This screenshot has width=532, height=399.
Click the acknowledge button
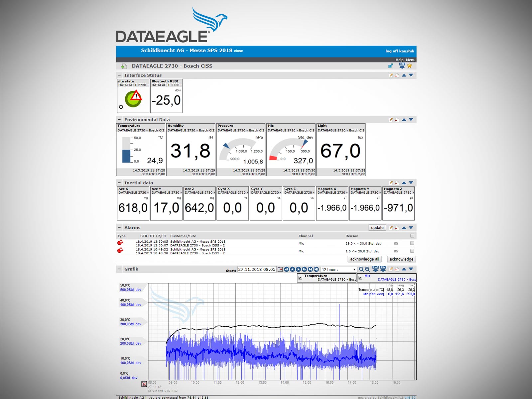click(401, 259)
